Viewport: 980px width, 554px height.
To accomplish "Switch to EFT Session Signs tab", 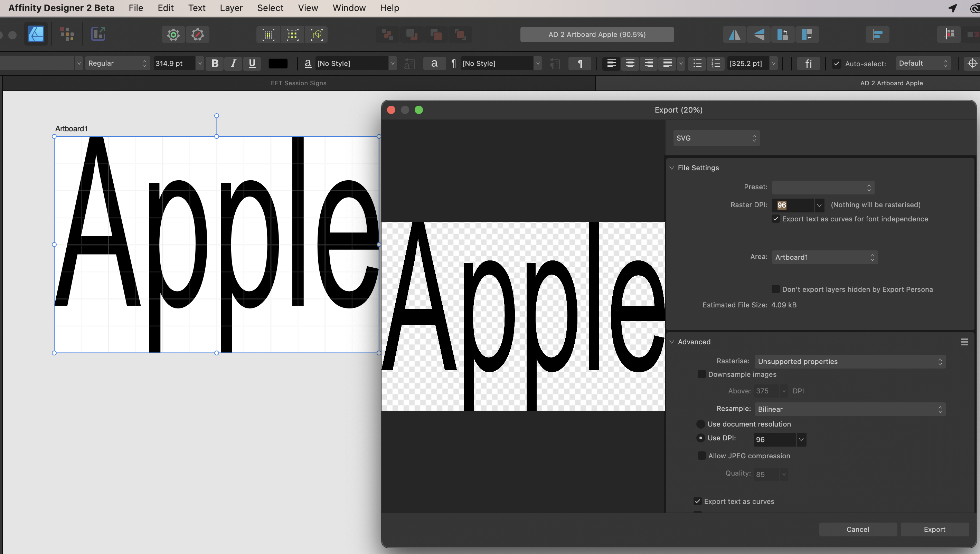I will pyautogui.click(x=299, y=83).
